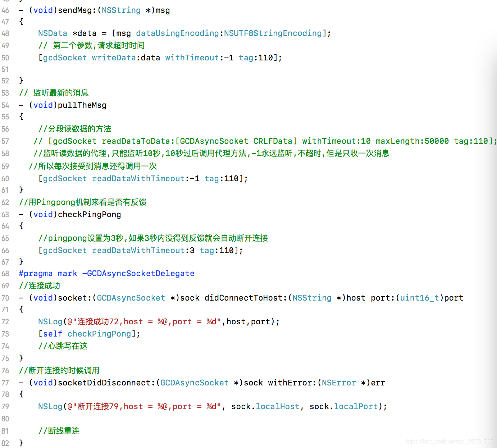Click gcdSocket on line 50
The width and height of the screenshot is (497, 448).
(65, 58)
